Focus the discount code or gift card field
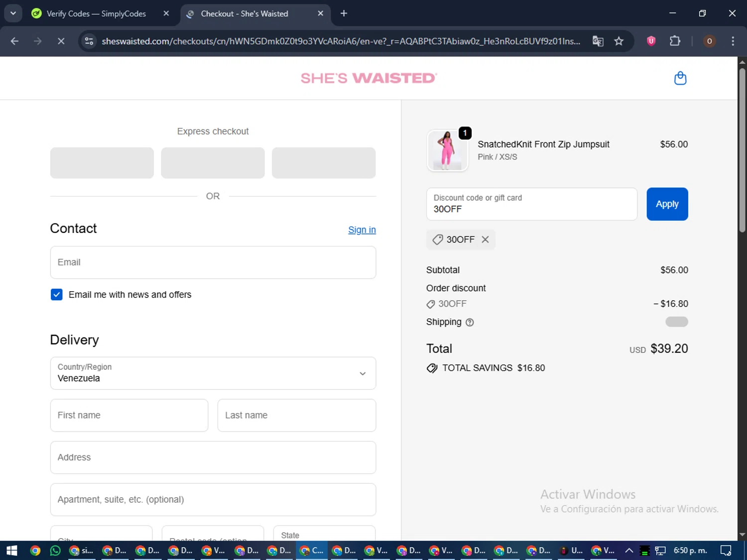 pos(531,204)
